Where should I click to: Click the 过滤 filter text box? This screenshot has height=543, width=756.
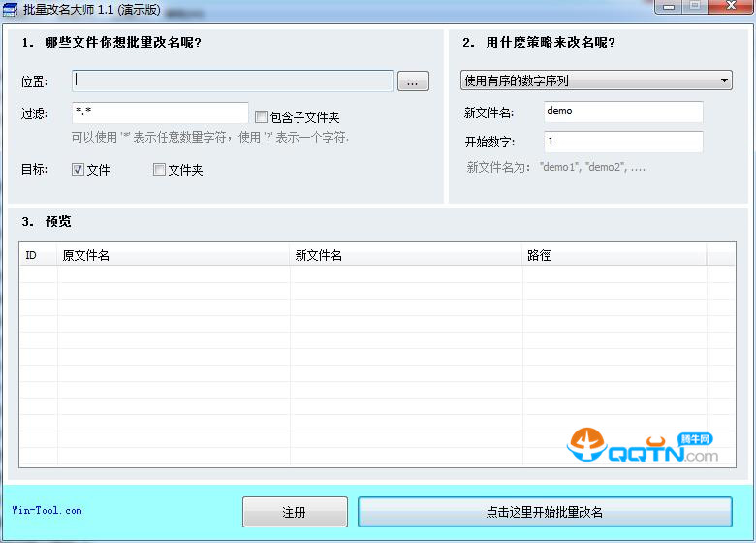point(160,113)
